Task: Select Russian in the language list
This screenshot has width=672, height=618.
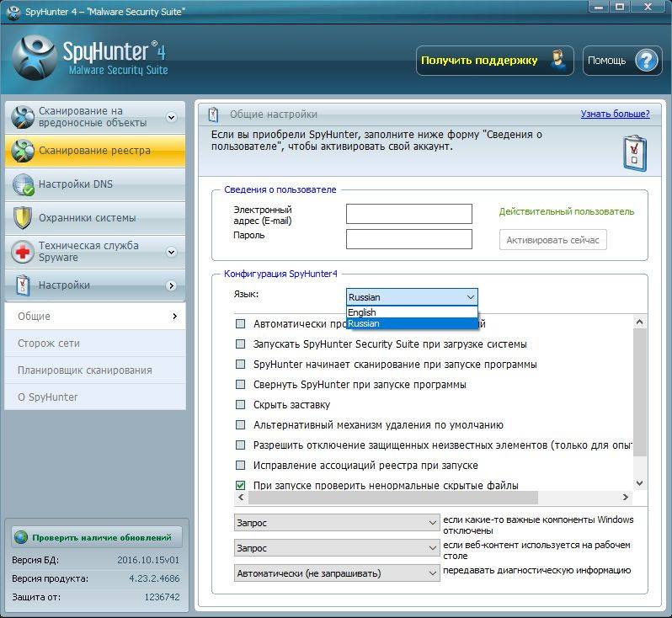Action: (x=412, y=323)
